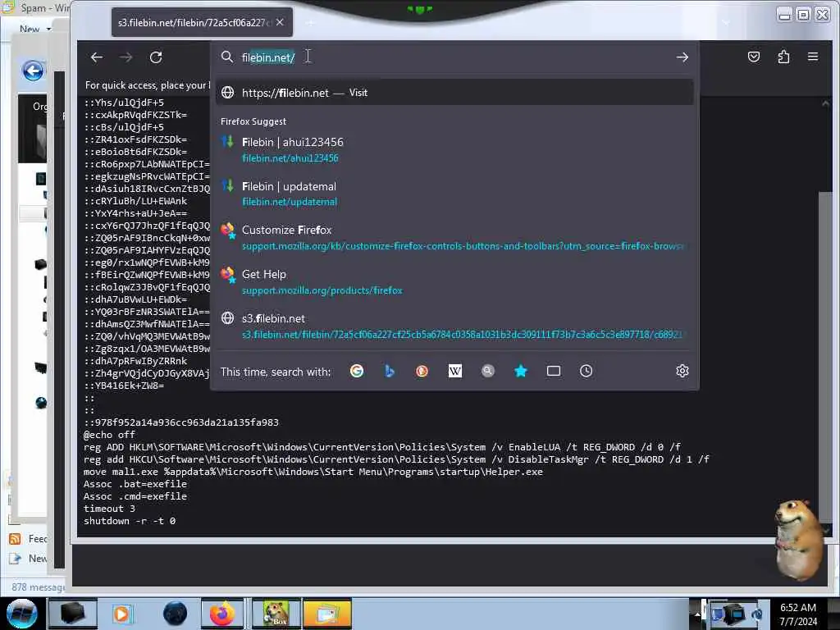The image size is (840, 630).
Task: Search with Wikipedia this time
Action: pos(454,371)
